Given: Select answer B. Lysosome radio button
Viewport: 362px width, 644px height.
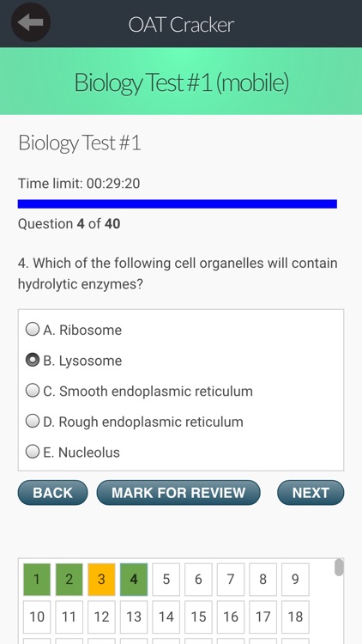Looking at the screenshot, I should [x=33, y=360].
